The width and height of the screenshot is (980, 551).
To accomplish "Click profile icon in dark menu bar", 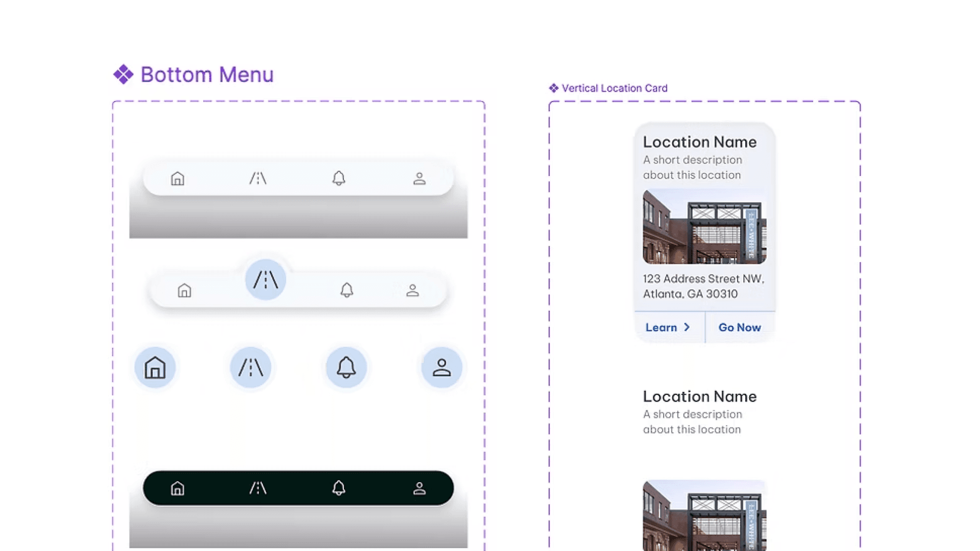I will point(420,488).
